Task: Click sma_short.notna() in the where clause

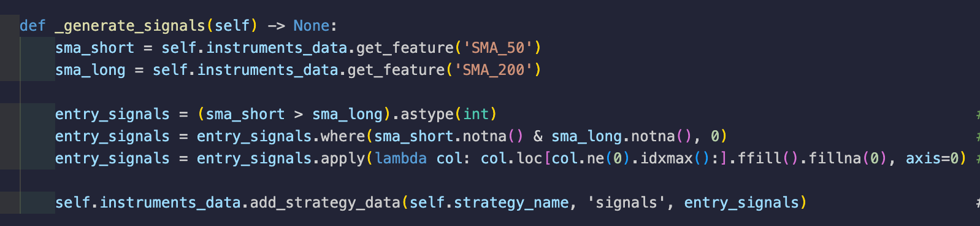Action: pos(449,136)
